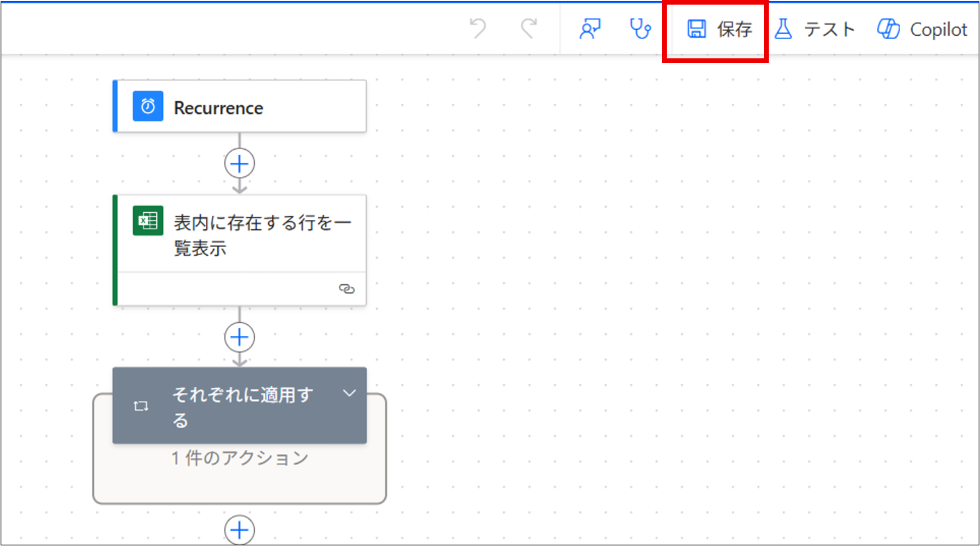The height and width of the screenshot is (546, 980).
Task: Open the flow checker stethoscope icon
Action: click(x=640, y=28)
